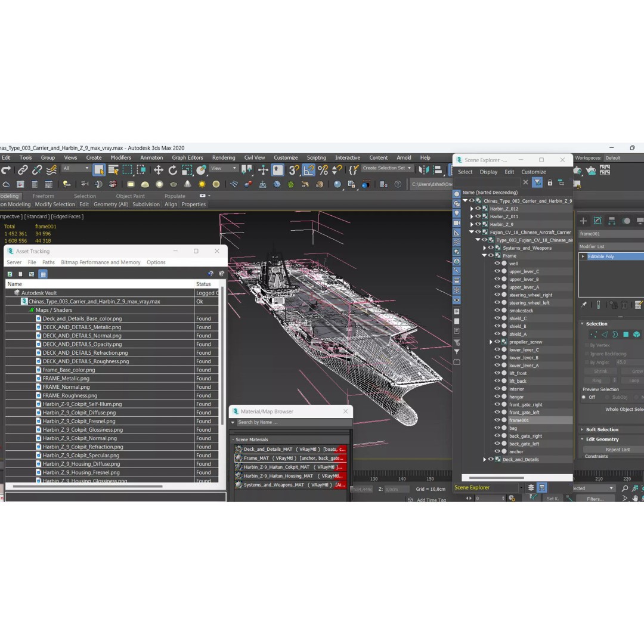Select Polygon sub-object level icon
Image resolution: width=644 pixels, height=644 pixels.
[626, 335]
